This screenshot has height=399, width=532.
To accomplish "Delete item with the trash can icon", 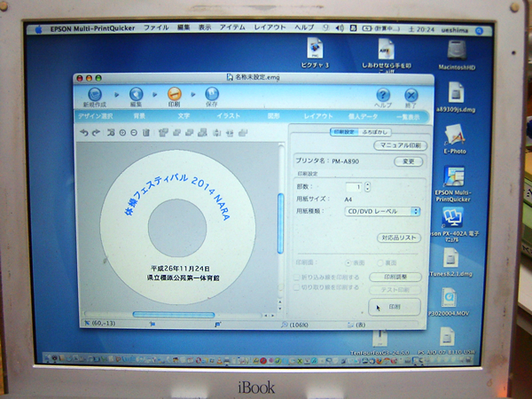I will pyautogui.click(x=146, y=133).
